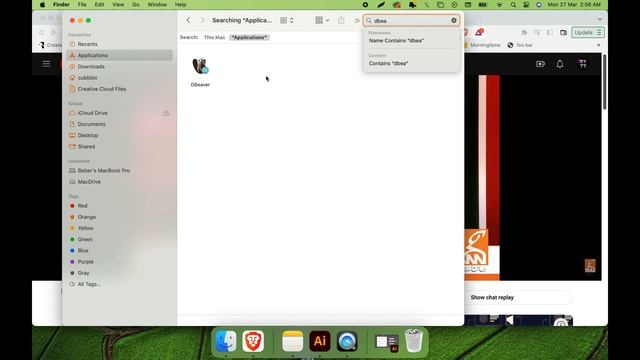Open the Finder view mode switcher
This screenshot has width=640, height=360.
(287, 20)
